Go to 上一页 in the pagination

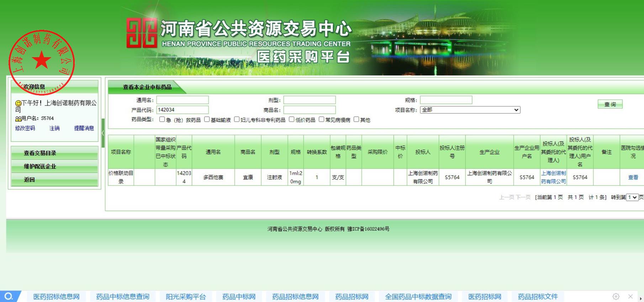507,197
